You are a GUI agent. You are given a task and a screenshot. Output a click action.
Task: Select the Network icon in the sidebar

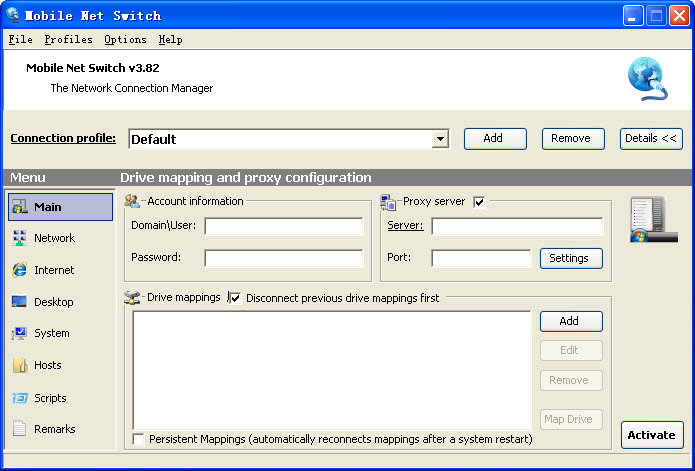tap(19, 238)
